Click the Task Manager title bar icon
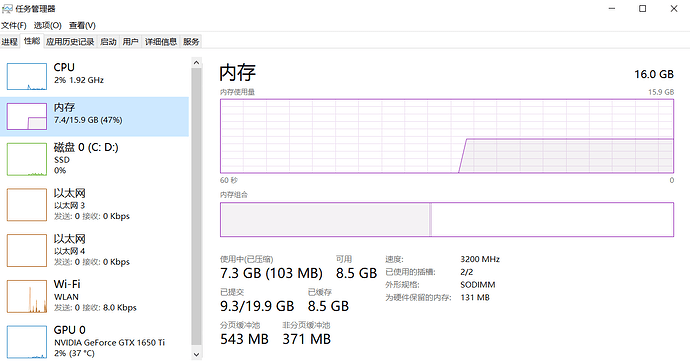690x363 pixels. [x=7, y=9]
